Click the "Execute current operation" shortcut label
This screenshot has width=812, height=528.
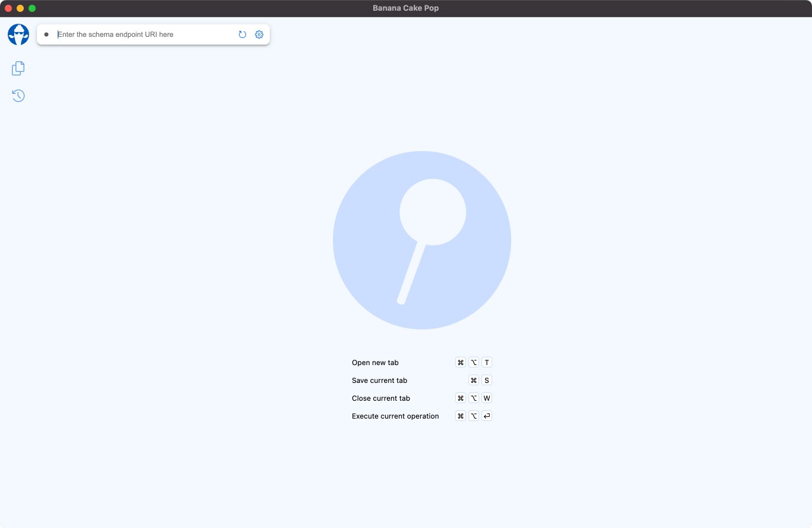click(x=395, y=416)
